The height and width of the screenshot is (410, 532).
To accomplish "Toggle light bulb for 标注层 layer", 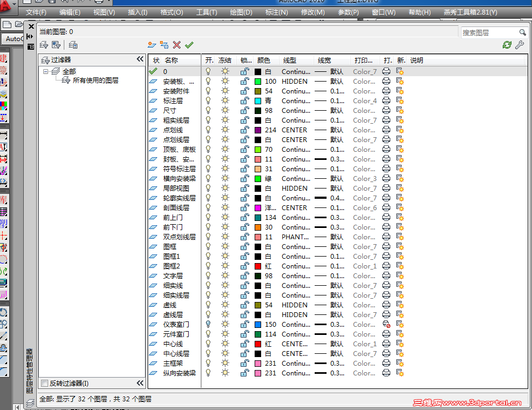I will 208,100.
